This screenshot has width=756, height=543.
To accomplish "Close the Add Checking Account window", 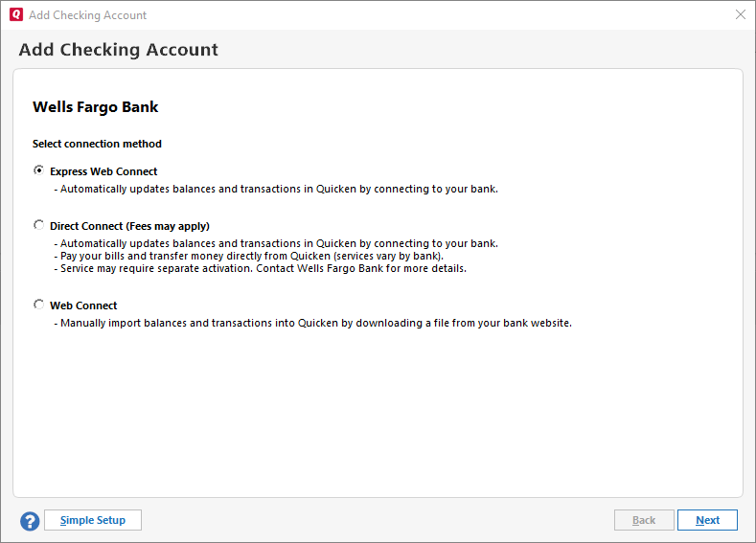I will [740, 14].
